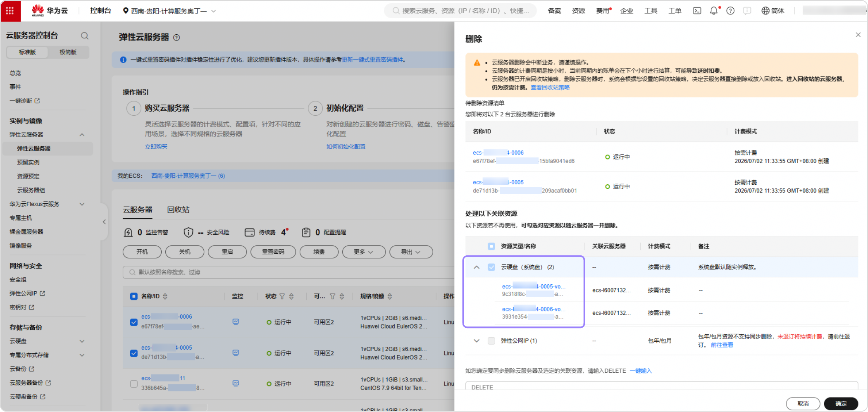Check the 弹性公网IP (1) checkbox
Image resolution: width=868 pixels, height=412 pixels.
491,341
